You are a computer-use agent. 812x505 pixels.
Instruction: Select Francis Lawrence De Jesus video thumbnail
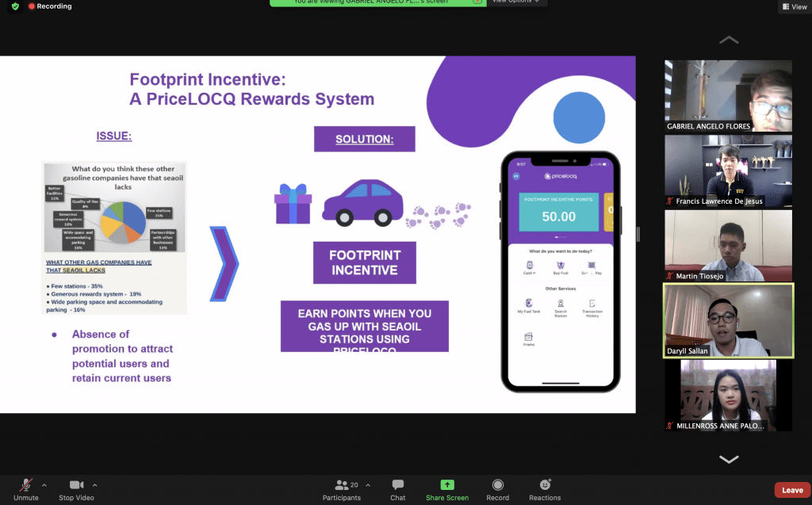point(728,171)
